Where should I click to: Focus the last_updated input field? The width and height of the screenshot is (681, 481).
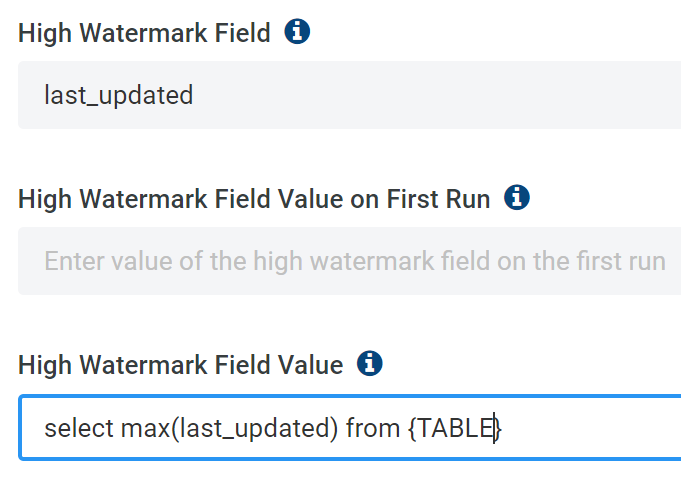[x=350, y=95]
